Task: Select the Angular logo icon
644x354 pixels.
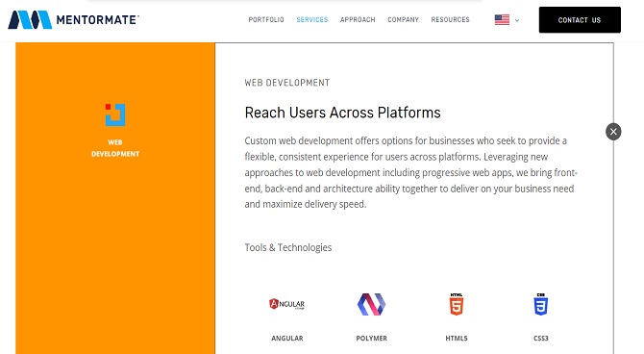Action: 286,304
